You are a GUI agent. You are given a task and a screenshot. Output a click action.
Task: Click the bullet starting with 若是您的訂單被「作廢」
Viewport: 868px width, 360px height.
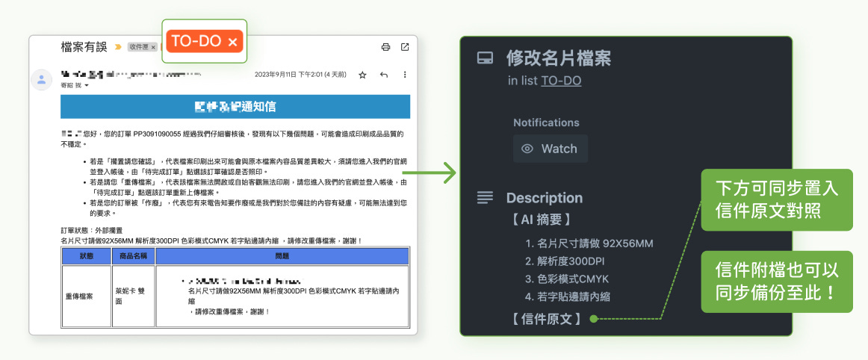[x=247, y=208]
